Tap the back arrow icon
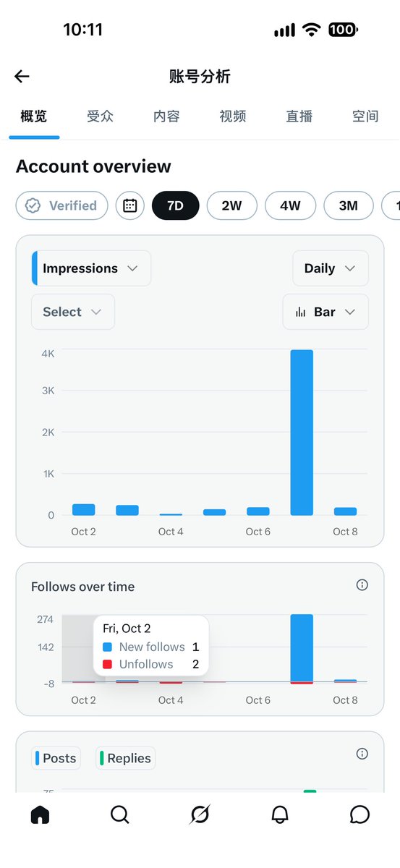 pyautogui.click(x=22, y=77)
